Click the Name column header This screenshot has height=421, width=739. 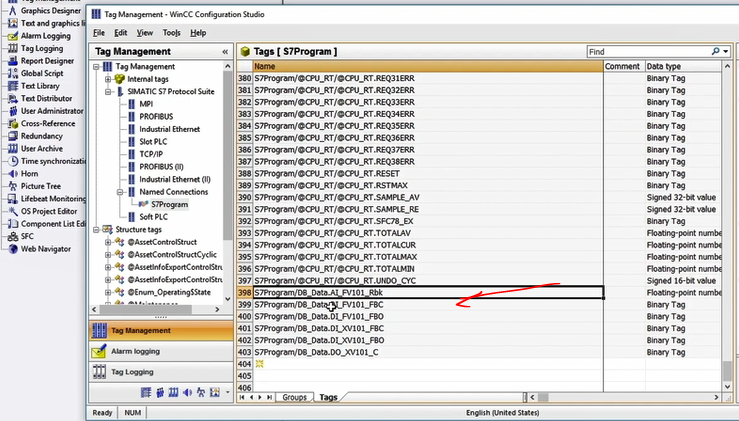(x=428, y=66)
